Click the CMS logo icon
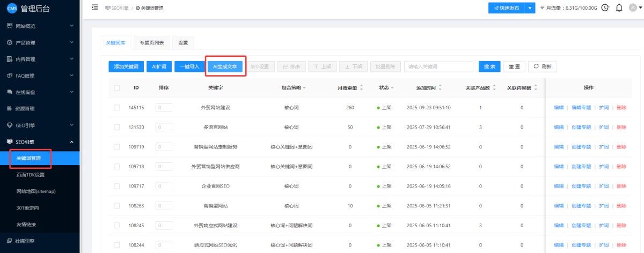This screenshot has height=253, width=644. 12,8
